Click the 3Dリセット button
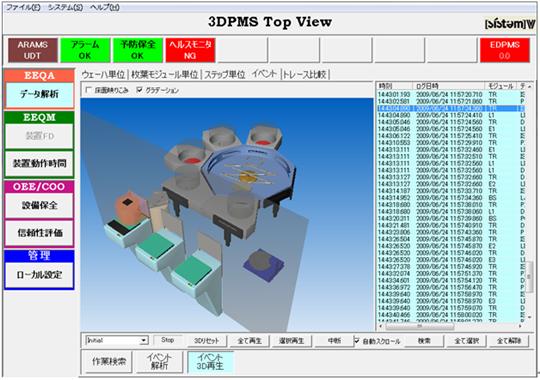 [x=207, y=341]
